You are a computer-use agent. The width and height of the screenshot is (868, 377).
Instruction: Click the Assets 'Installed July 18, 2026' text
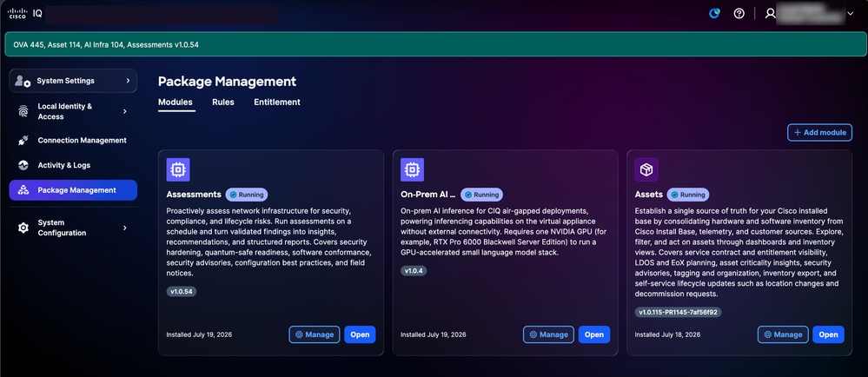[667, 335]
